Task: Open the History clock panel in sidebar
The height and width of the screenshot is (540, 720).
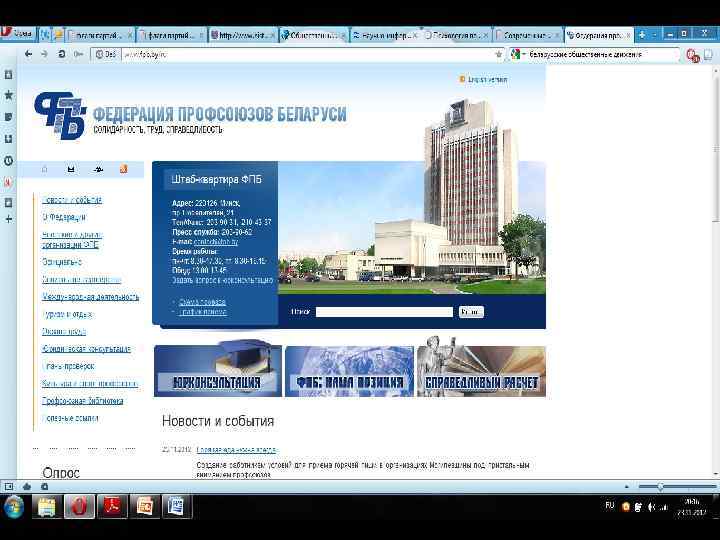Action: coord(8,161)
